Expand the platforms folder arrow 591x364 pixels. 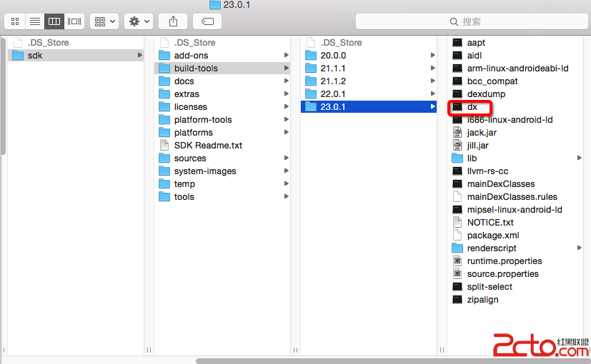[287, 132]
